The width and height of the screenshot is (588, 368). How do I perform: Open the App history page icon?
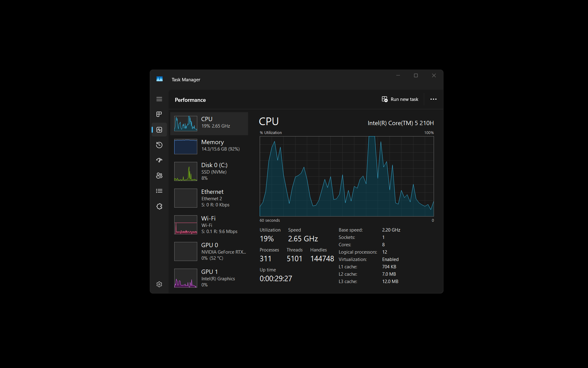(x=159, y=145)
